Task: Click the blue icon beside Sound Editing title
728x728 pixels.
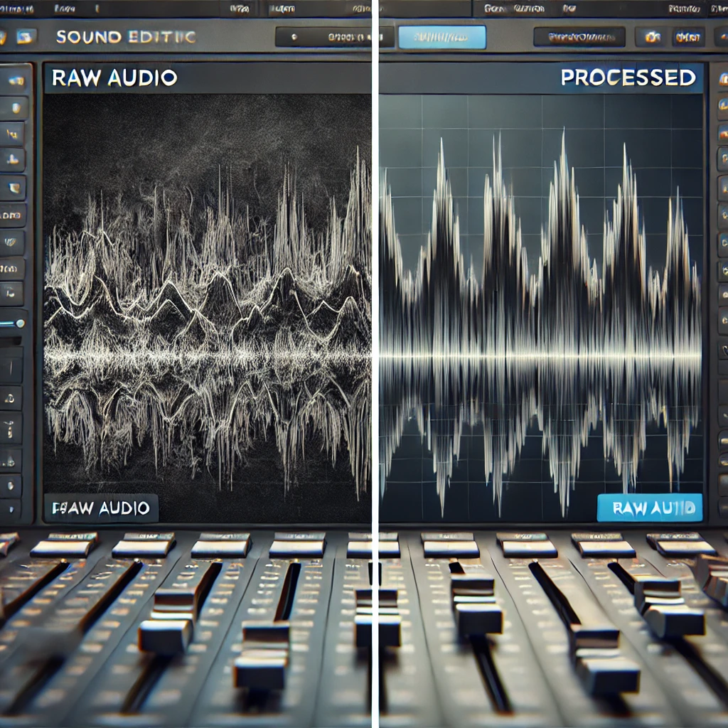Action: tap(27, 36)
